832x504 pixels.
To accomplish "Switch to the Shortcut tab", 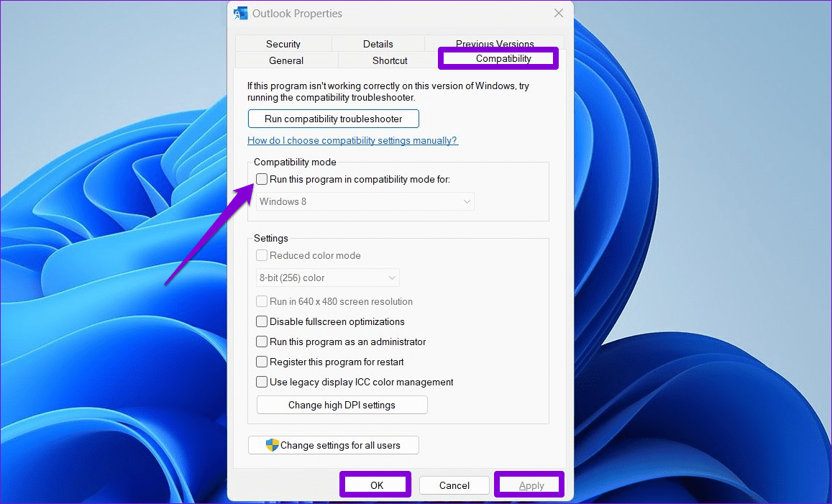I will click(390, 60).
